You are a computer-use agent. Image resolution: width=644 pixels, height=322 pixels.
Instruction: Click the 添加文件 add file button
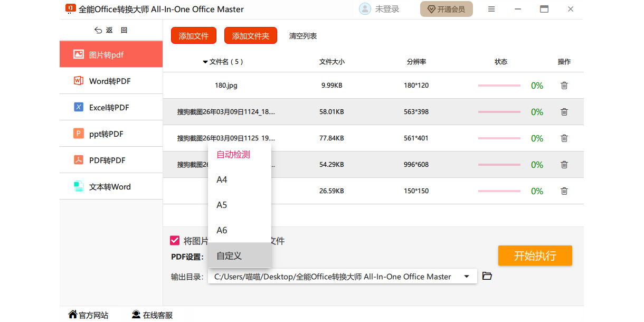[x=194, y=36]
